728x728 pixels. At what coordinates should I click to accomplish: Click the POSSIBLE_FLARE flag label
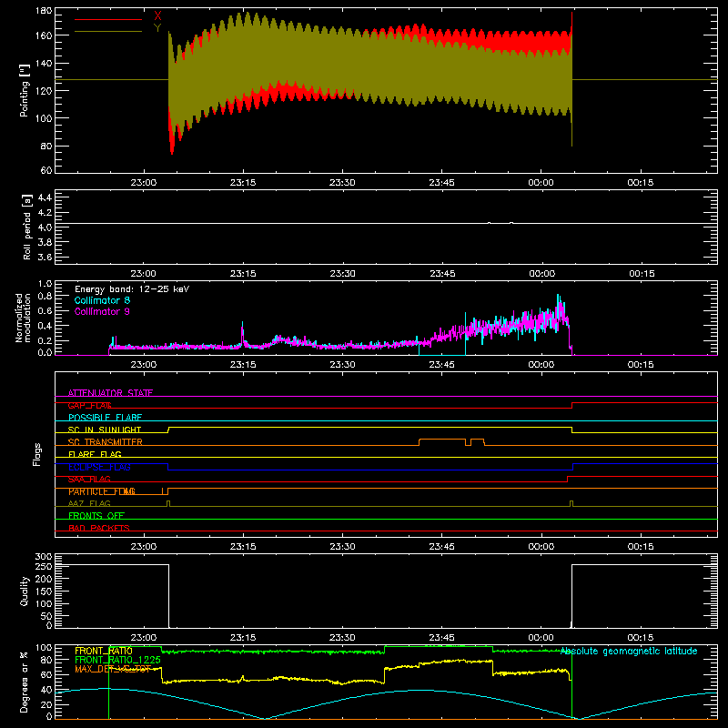pyautogui.click(x=105, y=418)
